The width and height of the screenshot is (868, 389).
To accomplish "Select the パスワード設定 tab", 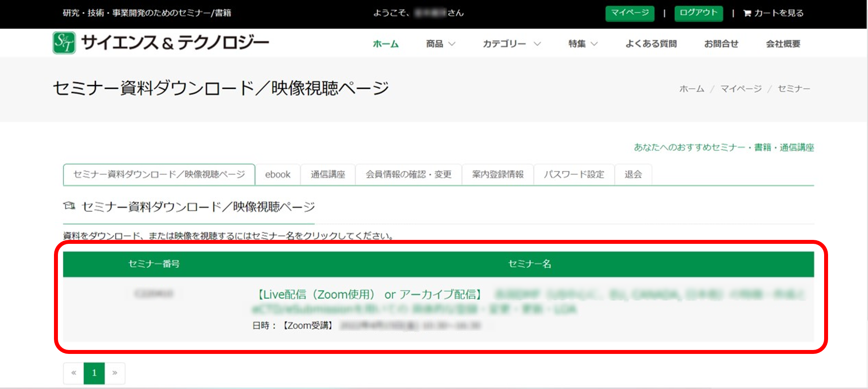I will coord(574,175).
